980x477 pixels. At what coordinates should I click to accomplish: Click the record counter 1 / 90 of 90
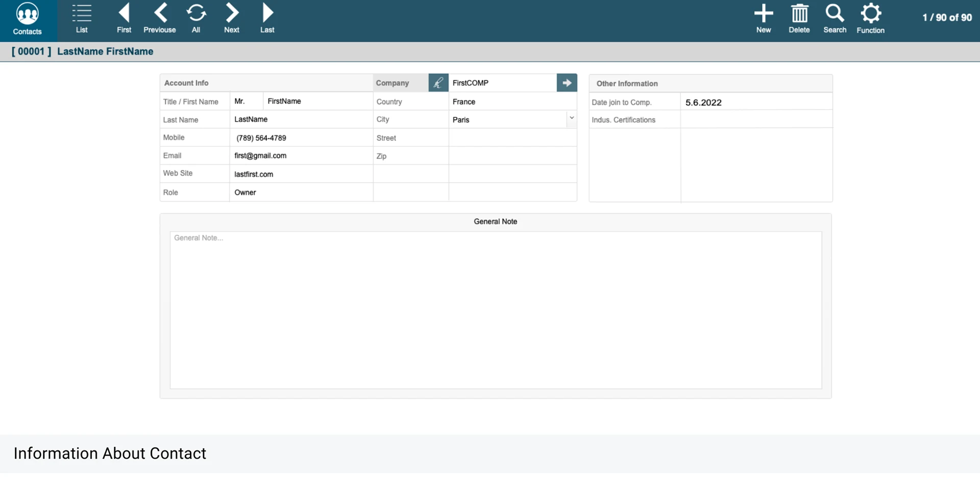pos(947,17)
